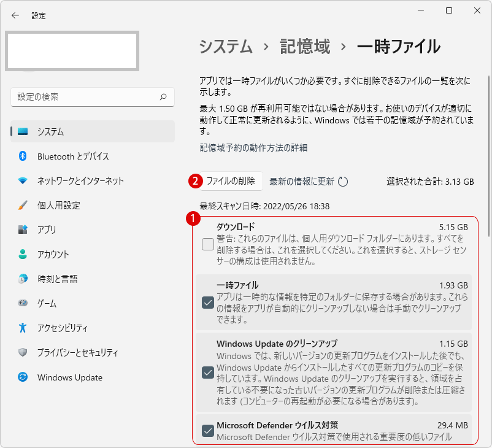Image resolution: width=492 pixels, height=448 pixels.
Task: Click the 個人用設定 paintbrush icon
Action: pyautogui.click(x=23, y=205)
